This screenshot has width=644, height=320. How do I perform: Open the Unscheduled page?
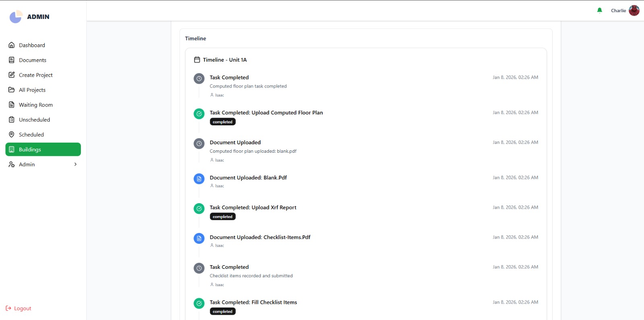point(43,120)
